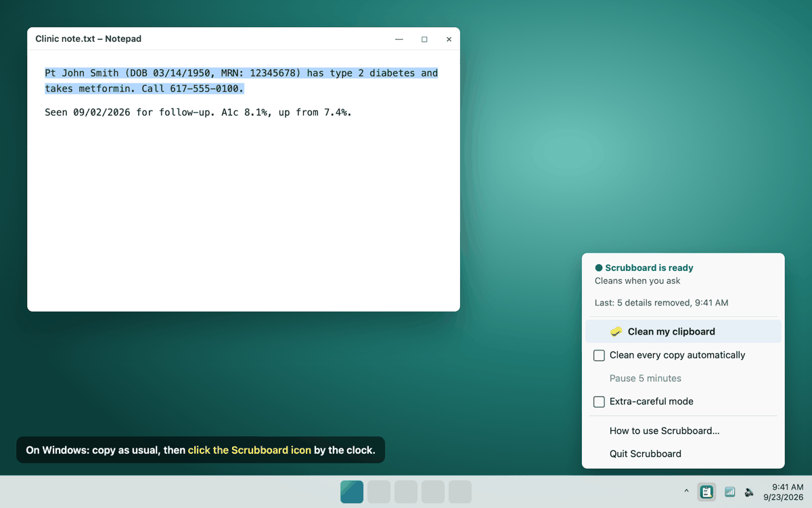This screenshot has height=508, width=812.
Task: Open the network signal tray icon
Action: click(x=729, y=492)
